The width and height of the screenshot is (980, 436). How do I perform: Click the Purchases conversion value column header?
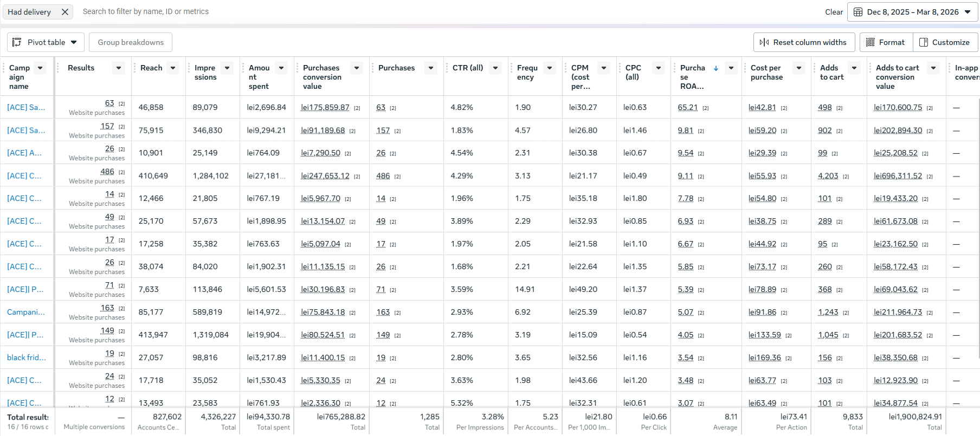tap(322, 77)
